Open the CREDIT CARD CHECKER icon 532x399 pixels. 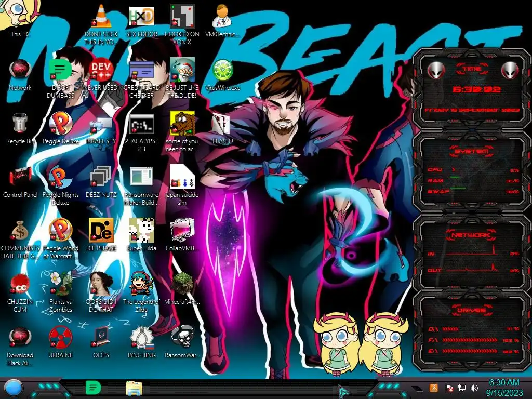[x=142, y=70]
